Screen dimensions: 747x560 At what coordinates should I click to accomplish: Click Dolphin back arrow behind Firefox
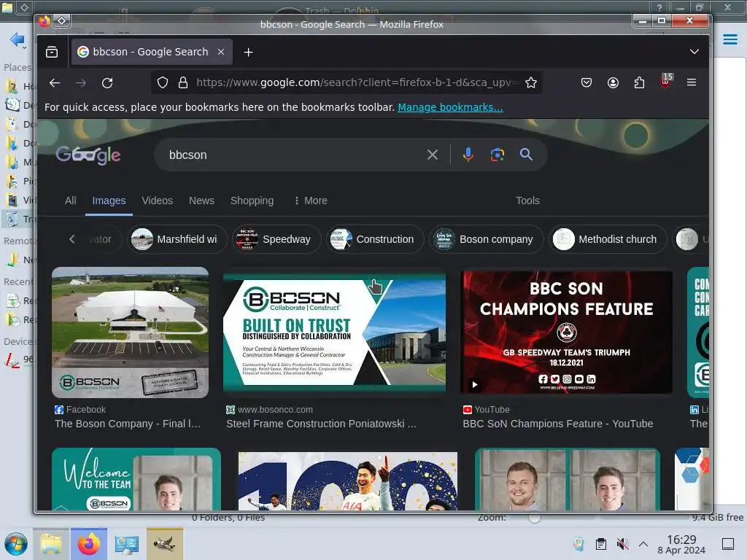[18, 39]
